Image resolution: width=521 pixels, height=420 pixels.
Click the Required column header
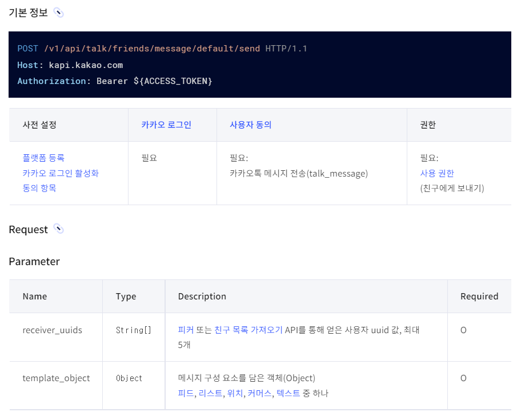coord(479,297)
